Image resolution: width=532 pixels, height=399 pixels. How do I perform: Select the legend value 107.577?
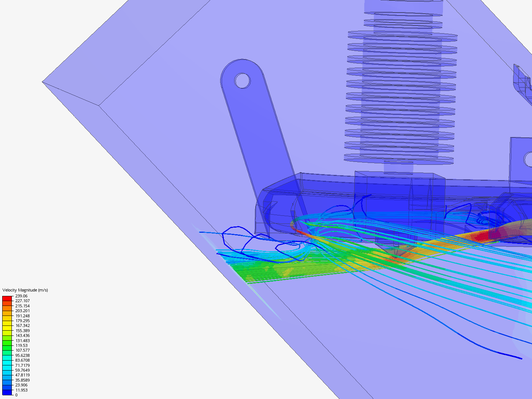click(x=23, y=350)
